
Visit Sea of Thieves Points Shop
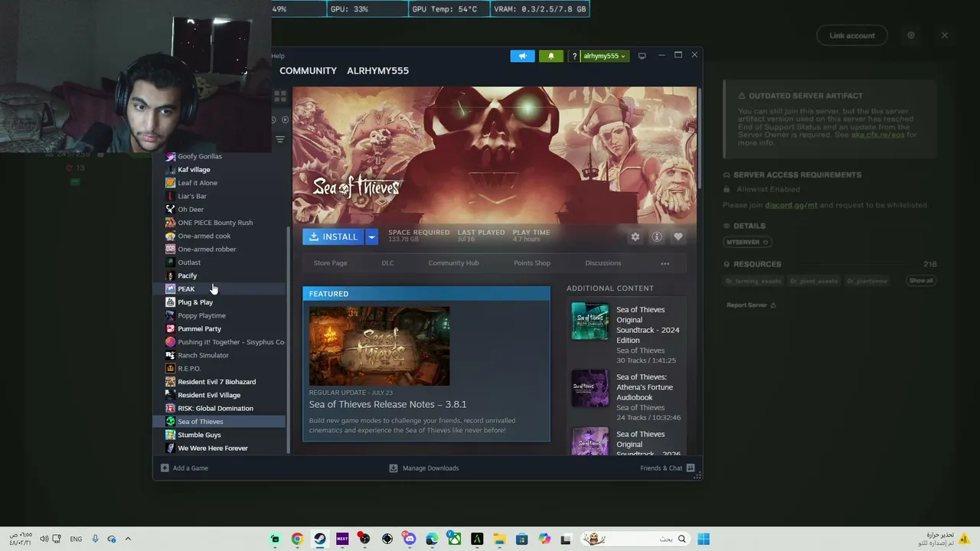(532, 263)
